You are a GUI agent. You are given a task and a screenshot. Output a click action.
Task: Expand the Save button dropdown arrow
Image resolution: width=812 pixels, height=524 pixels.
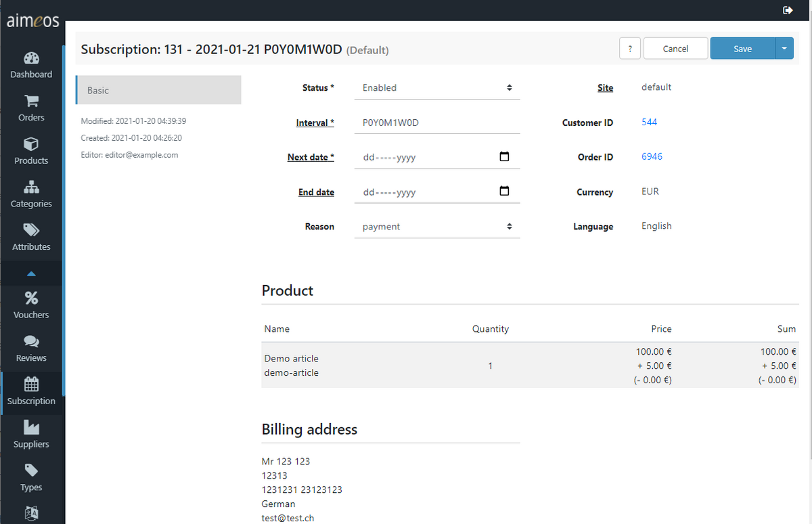coord(784,48)
